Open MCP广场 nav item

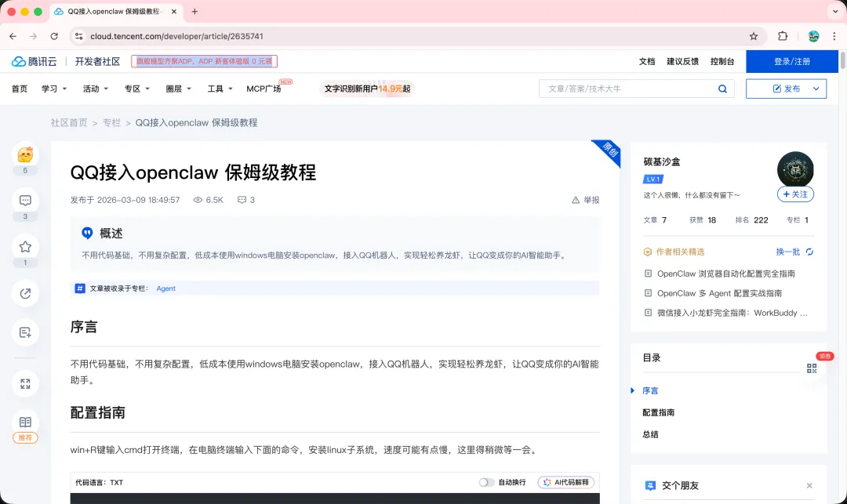coord(264,89)
